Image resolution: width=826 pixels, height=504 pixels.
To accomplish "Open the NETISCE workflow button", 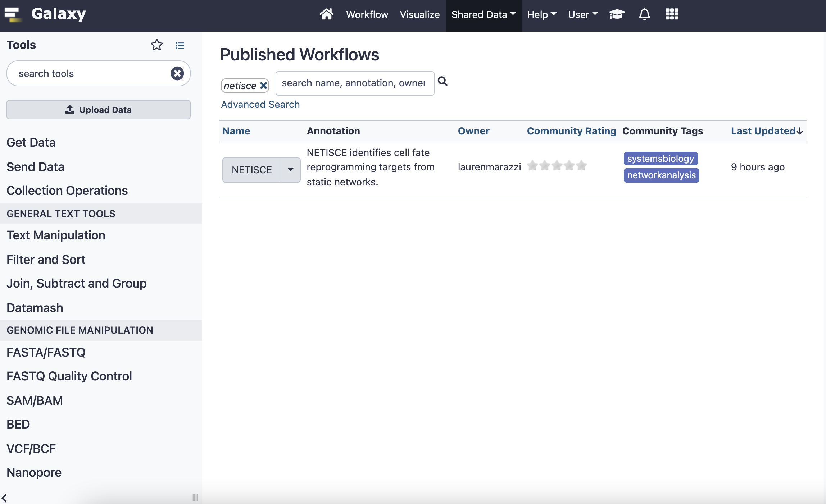I will 252,170.
